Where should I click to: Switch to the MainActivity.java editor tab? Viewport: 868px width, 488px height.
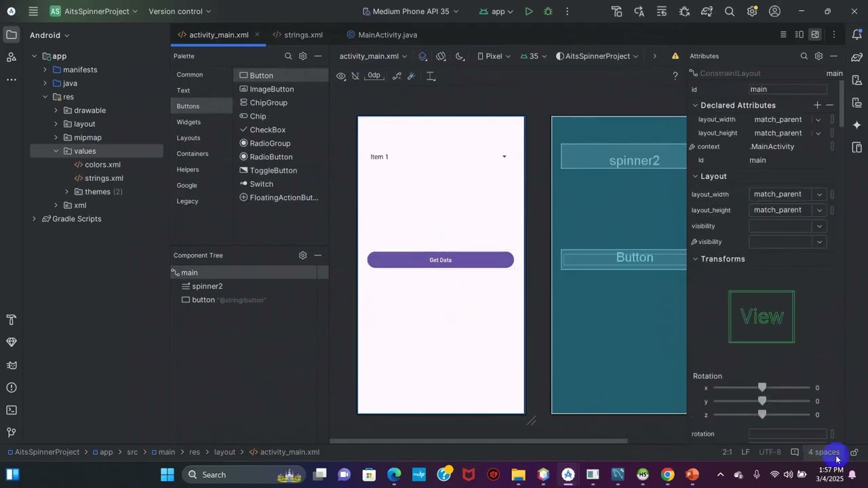(382, 35)
